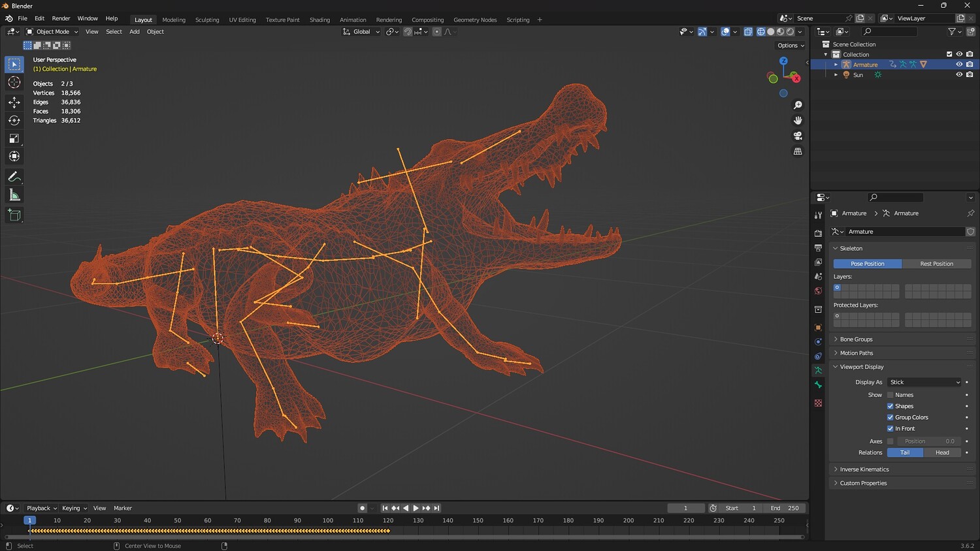980x551 pixels.
Task: Select the Move tool in the toolbar
Action: 14,102
